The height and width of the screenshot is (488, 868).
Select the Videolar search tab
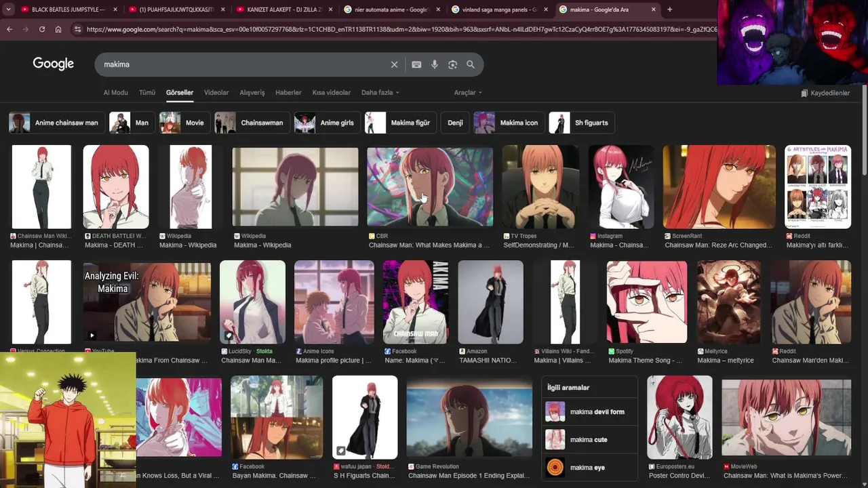pos(216,92)
